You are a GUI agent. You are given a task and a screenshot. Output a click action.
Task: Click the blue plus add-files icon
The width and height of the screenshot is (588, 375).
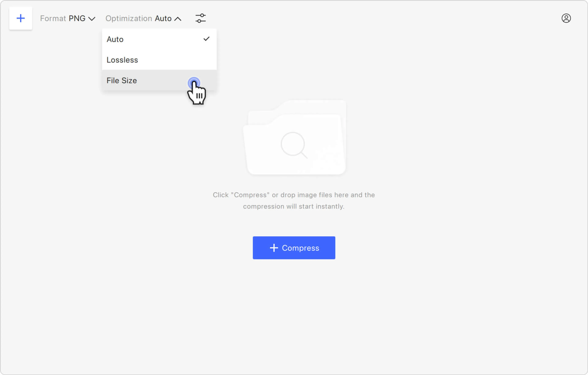[21, 18]
